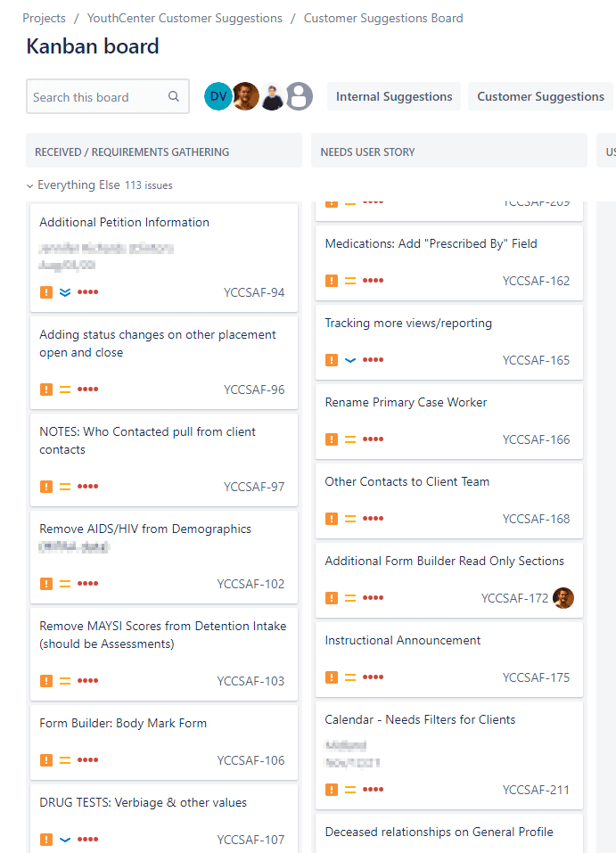Click medium priority icon on YCCSAF-162 card
The height and width of the screenshot is (853, 616).
coord(350,281)
